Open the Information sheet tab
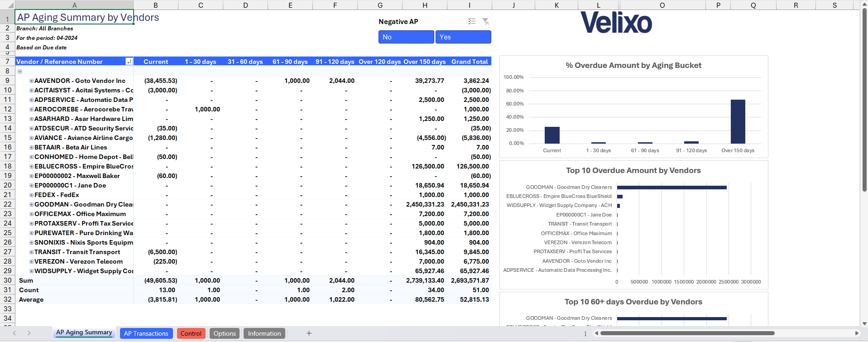 pos(264,333)
